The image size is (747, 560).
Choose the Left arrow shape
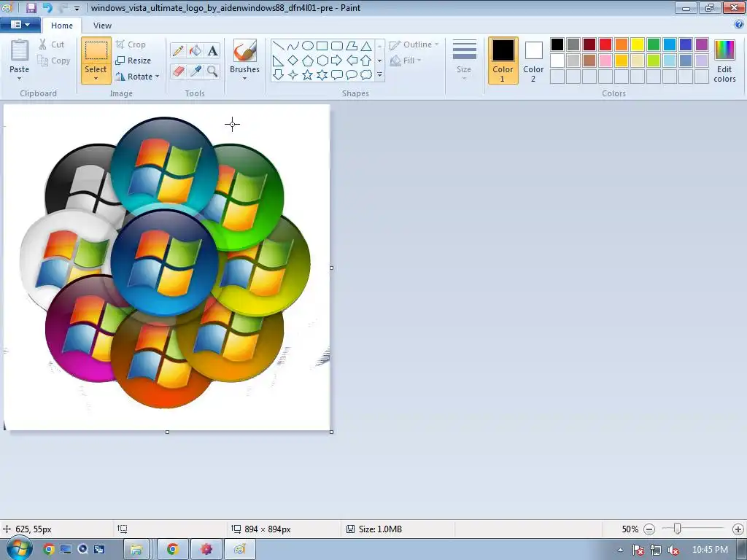(x=352, y=61)
